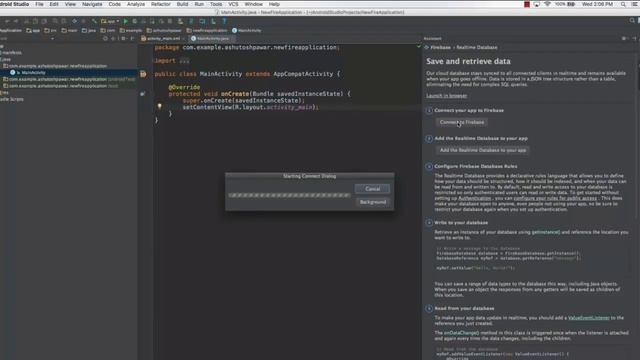
Task: Click the light bulb intention icon
Action: click(x=160, y=106)
